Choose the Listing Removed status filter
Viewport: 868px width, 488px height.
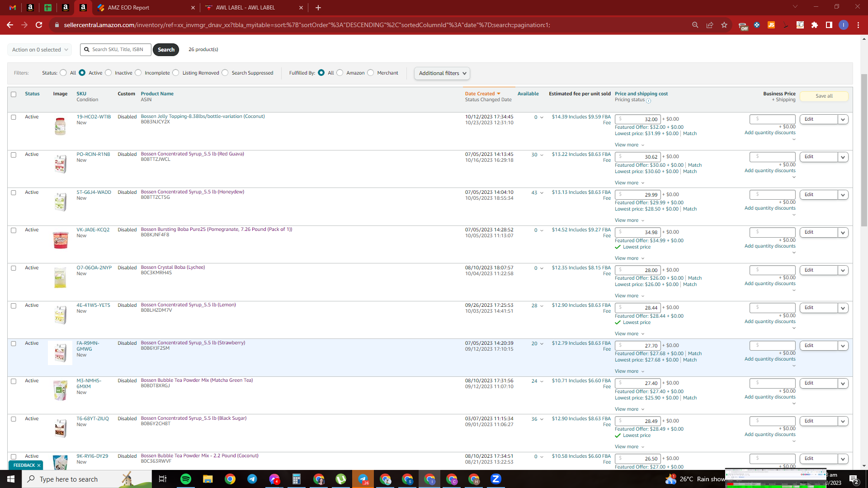[x=176, y=73]
